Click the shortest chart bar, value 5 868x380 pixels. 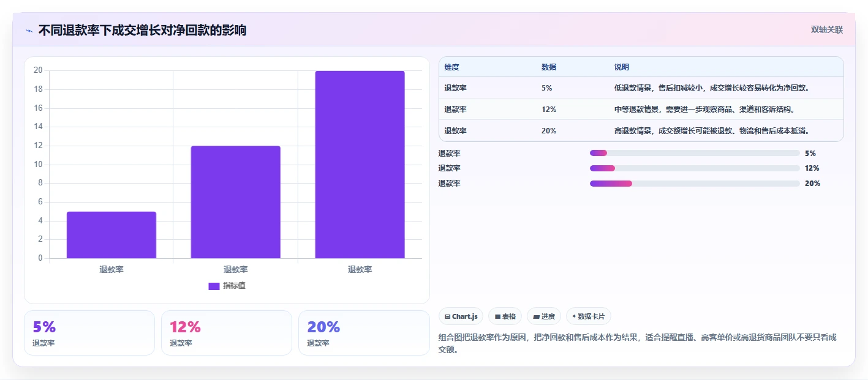111,235
